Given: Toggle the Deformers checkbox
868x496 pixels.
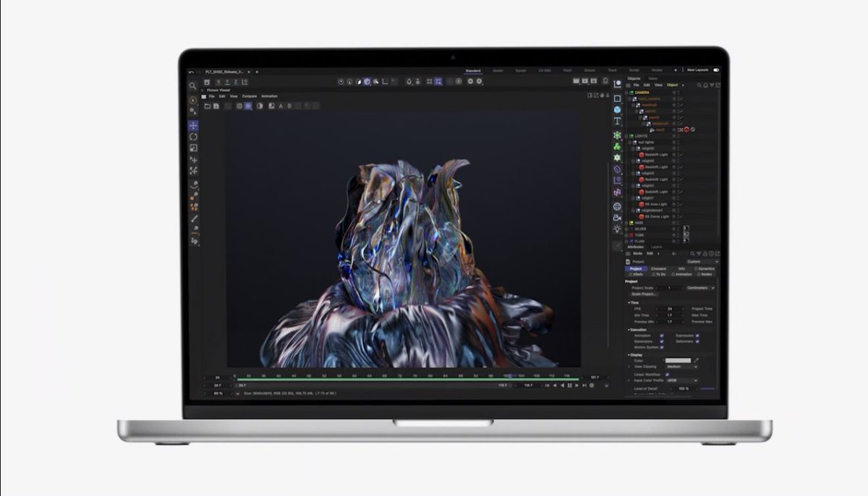Looking at the screenshot, I should click(x=697, y=341).
